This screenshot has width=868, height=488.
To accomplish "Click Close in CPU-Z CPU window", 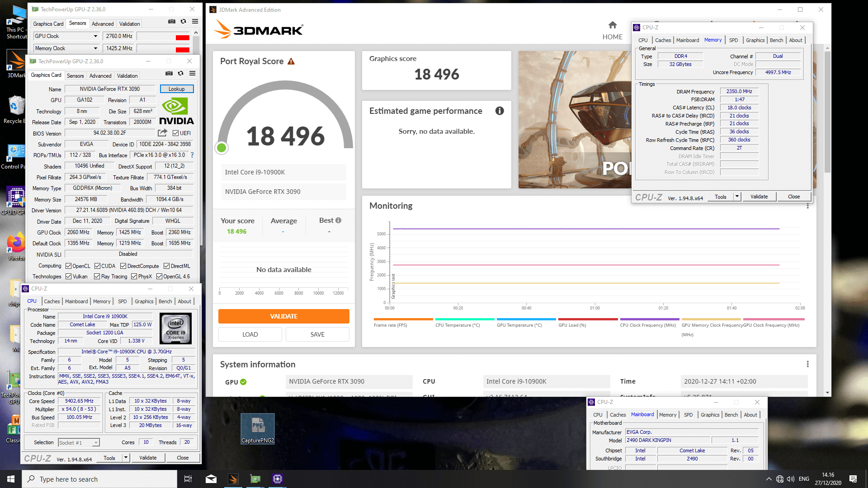I will click(x=183, y=458).
